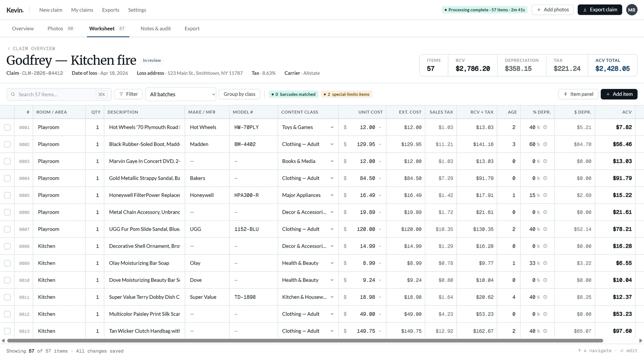Click info icon in row 0013 depreciation
The width and height of the screenshot is (644, 357).
(x=545, y=331)
